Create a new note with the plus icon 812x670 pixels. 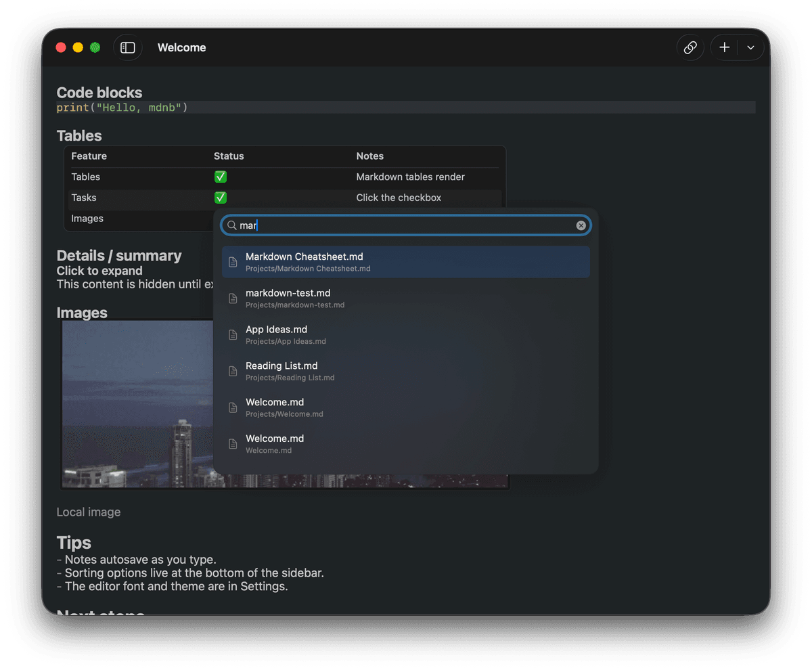click(x=724, y=47)
